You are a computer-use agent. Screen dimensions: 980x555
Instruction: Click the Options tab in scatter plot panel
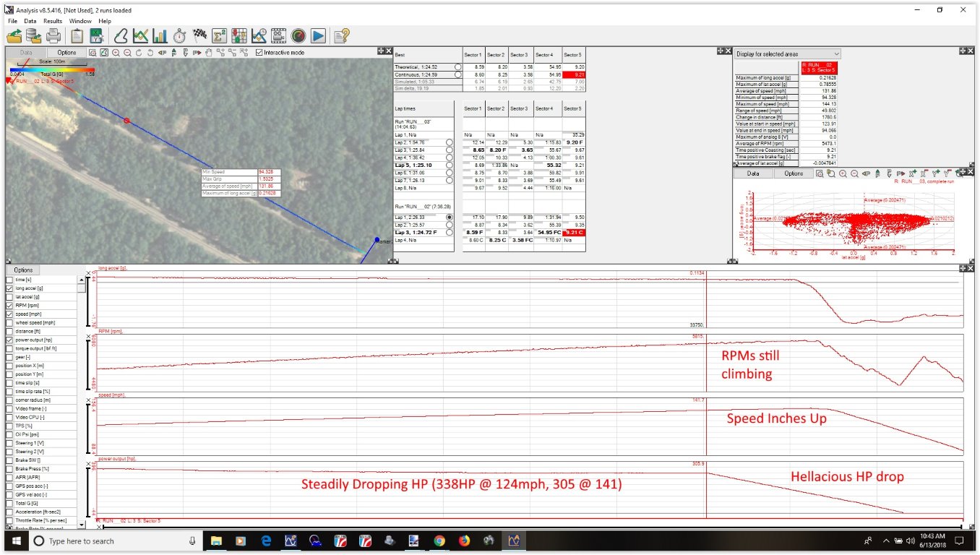tap(794, 173)
